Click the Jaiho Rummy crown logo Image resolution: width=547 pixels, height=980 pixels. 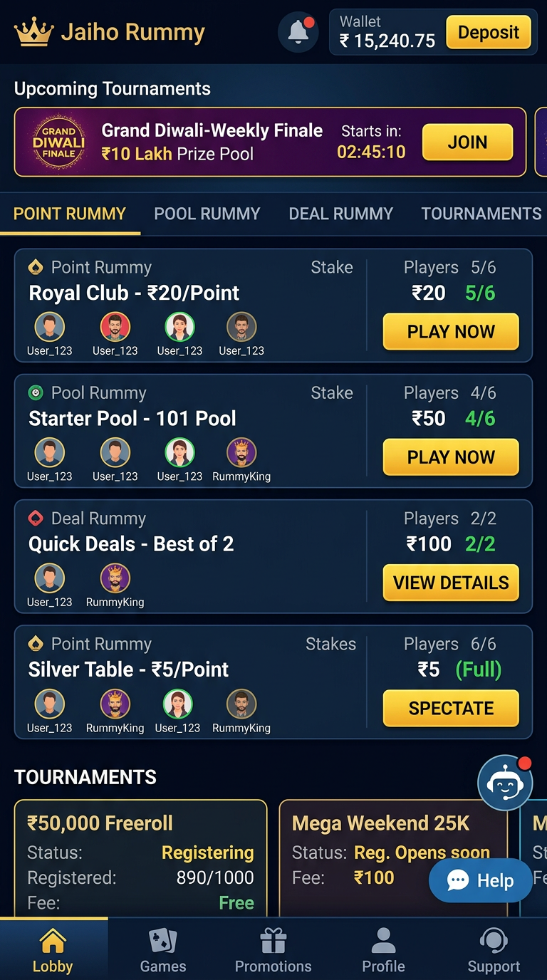point(32,31)
